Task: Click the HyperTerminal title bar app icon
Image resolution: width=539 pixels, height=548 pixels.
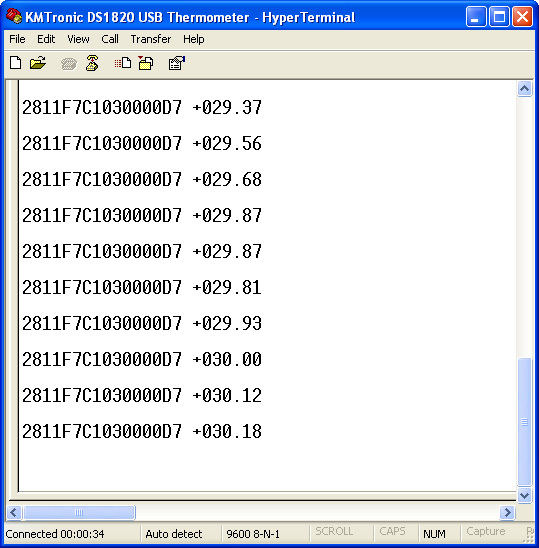Action: tap(14, 16)
